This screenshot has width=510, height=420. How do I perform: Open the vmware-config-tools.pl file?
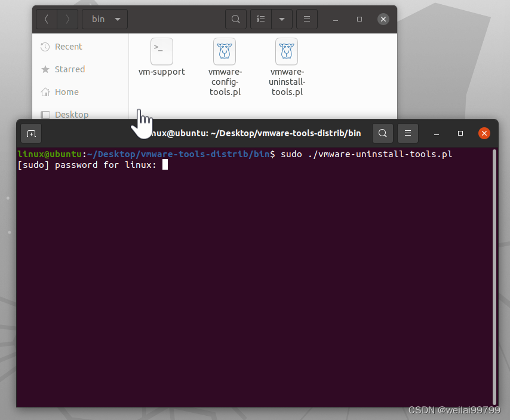(225, 51)
